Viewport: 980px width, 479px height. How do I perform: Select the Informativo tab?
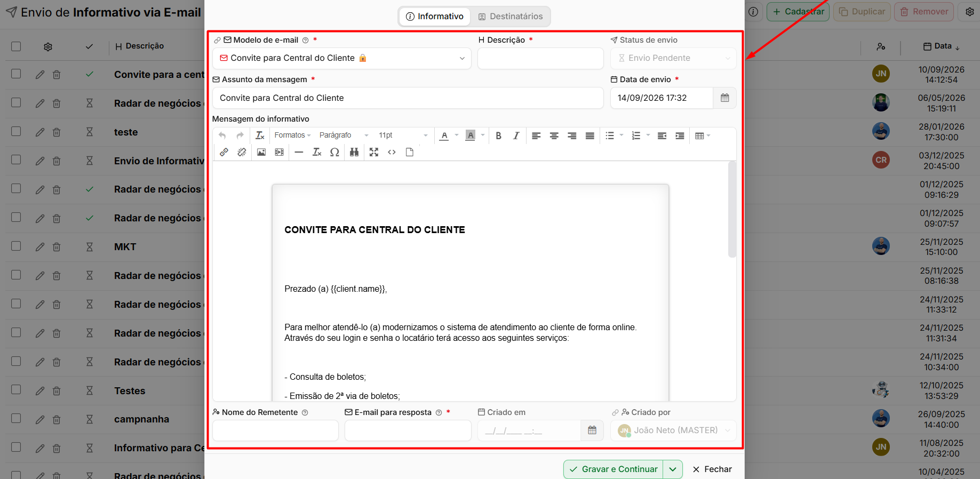pos(435,17)
